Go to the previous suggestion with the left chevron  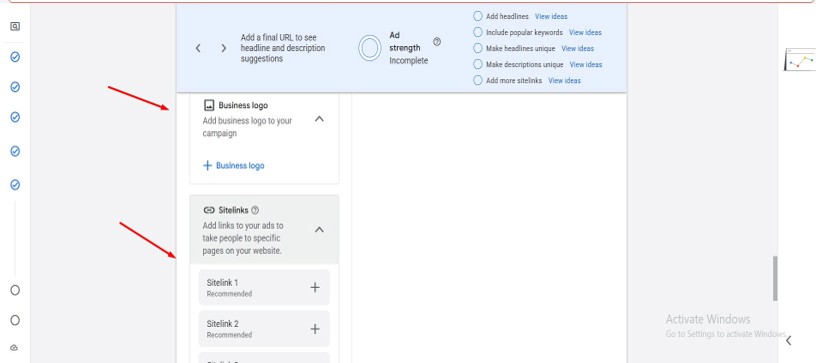pyautogui.click(x=198, y=48)
